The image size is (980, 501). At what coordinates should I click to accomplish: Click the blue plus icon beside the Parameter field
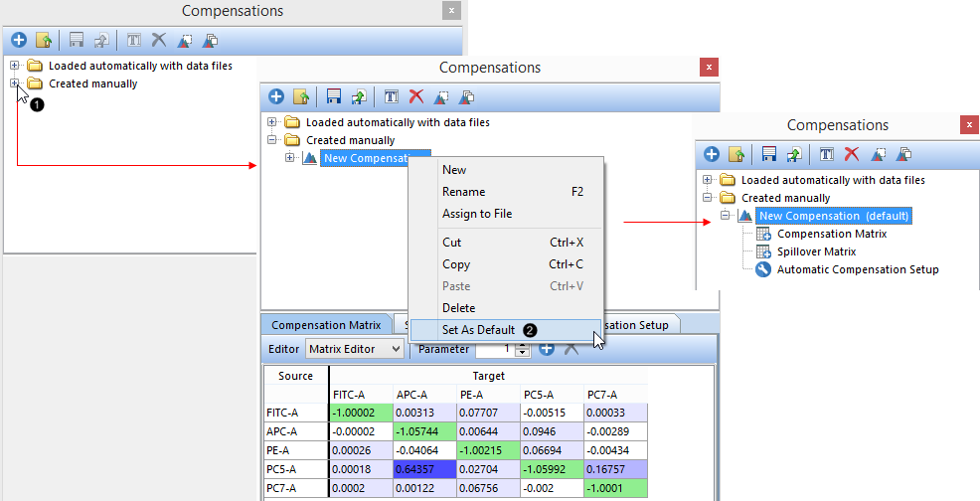(547, 349)
